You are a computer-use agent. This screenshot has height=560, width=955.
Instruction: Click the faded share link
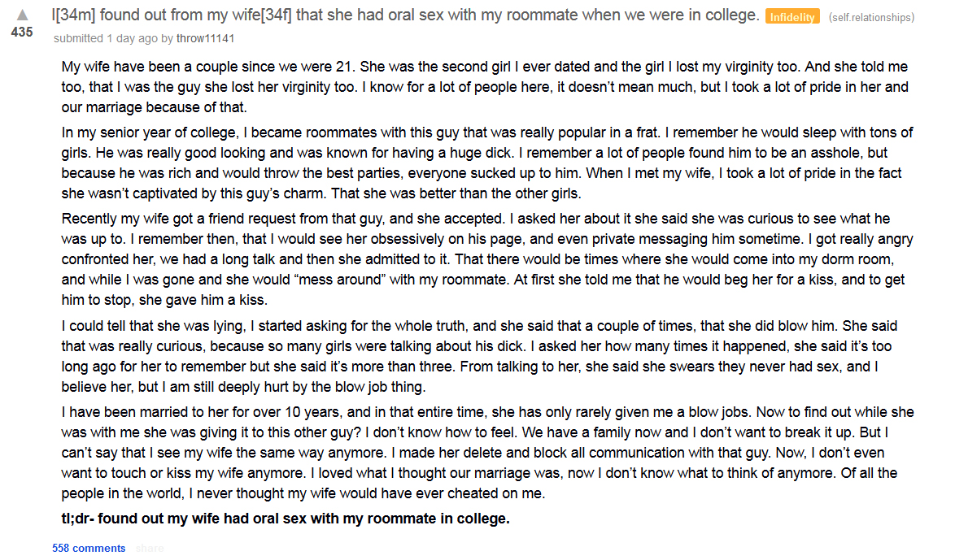click(150, 549)
